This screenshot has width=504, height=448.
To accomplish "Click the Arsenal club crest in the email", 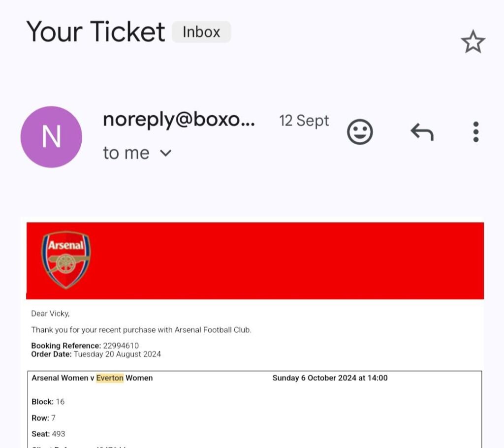I will tap(65, 259).
